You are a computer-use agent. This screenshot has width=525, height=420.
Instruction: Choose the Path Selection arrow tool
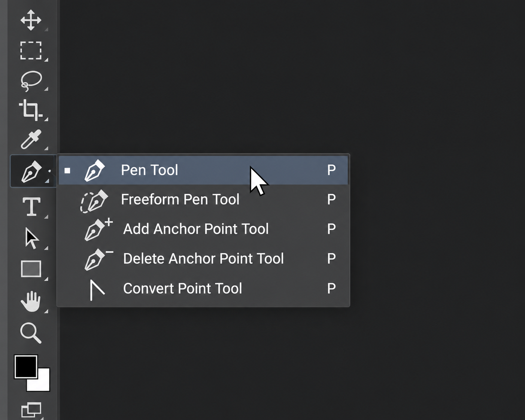(31, 238)
